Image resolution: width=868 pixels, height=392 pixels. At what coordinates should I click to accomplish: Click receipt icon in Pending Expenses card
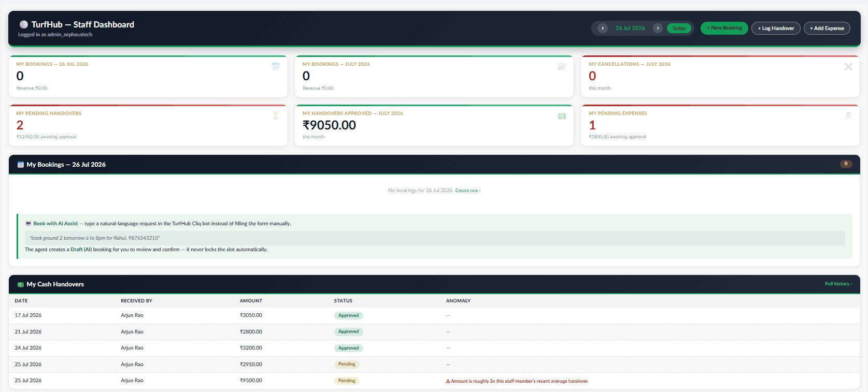pos(848,115)
